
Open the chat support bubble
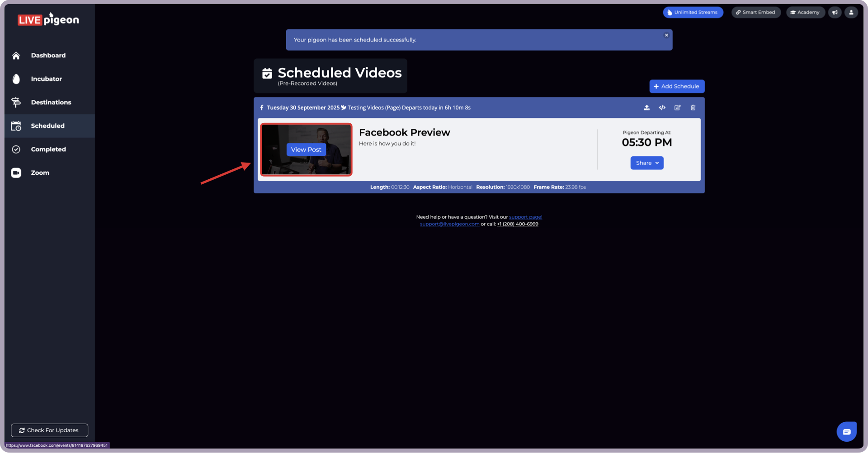[847, 432]
